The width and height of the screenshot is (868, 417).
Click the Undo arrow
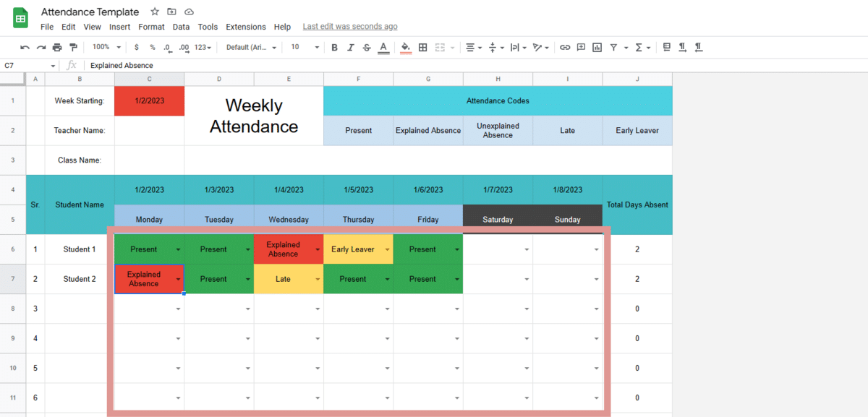[24, 46]
